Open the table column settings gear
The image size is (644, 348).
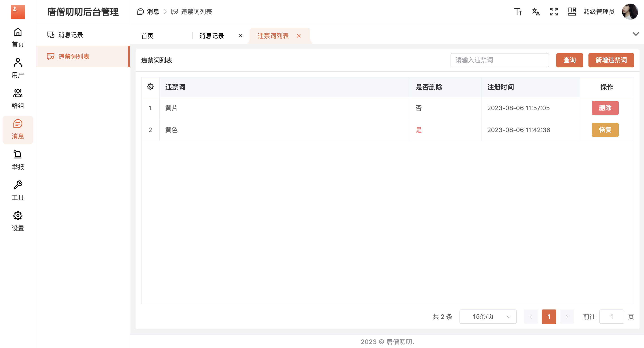(x=150, y=87)
